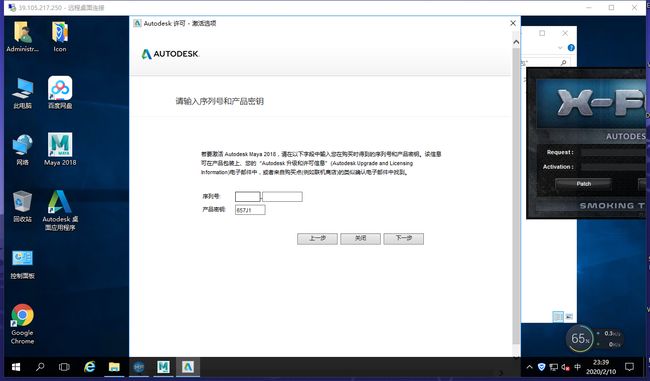650x381 pixels.
Task: Select the 回收站 recycle bin icon
Action: [22, 206]
